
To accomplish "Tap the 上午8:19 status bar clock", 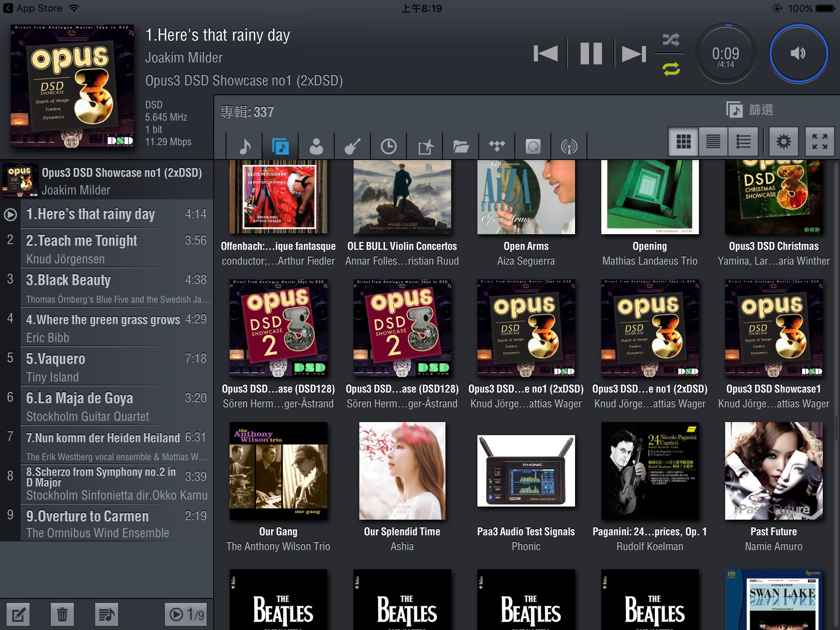I will pyautogui.click(x=421, y=8).
